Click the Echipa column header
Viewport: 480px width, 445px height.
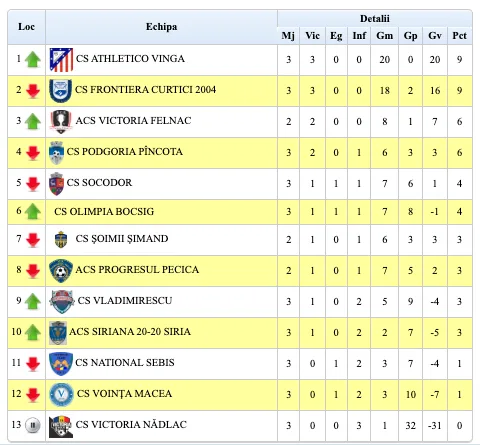point(161,27)
